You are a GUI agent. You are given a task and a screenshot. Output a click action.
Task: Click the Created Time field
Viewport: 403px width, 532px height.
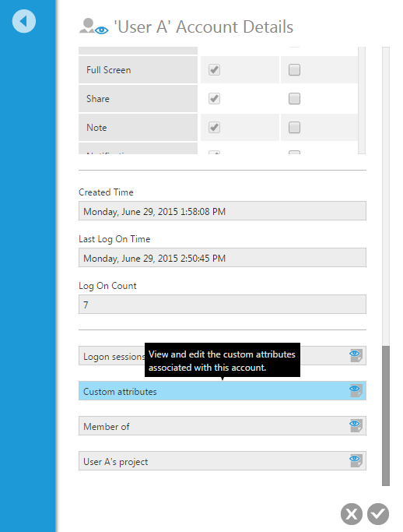click(223, 210)
